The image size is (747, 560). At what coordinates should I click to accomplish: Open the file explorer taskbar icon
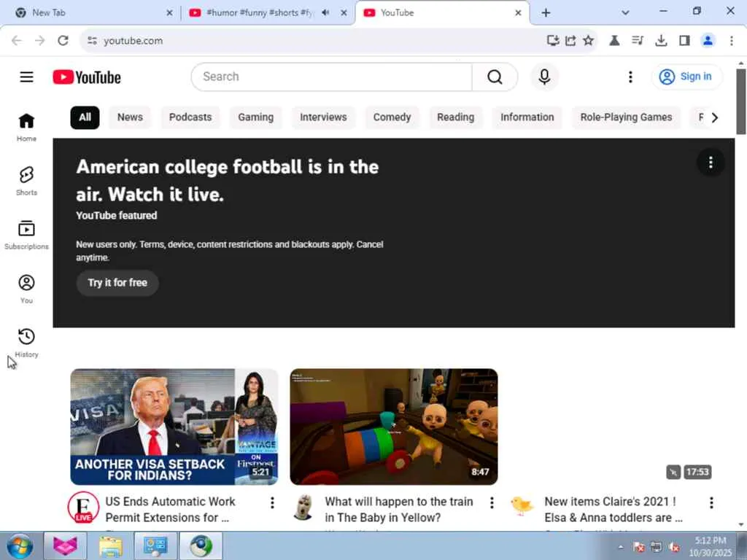111,547
